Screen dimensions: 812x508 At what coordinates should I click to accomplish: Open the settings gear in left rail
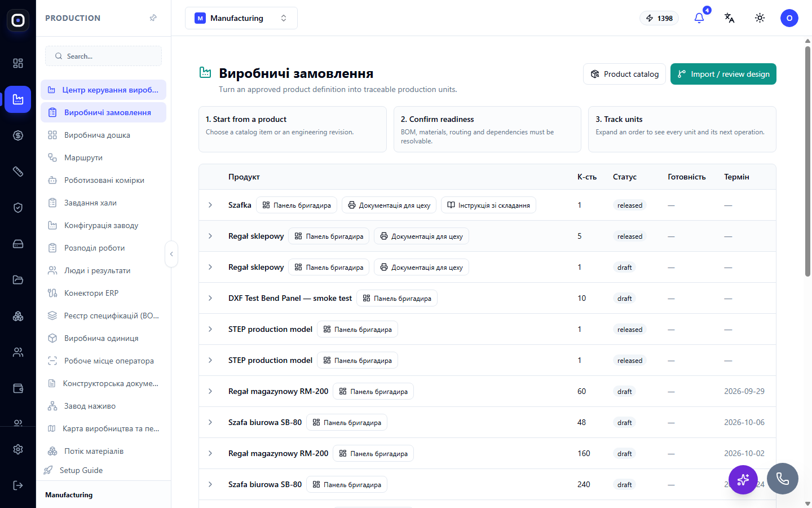pyautogui.click(x=18, y=449)
